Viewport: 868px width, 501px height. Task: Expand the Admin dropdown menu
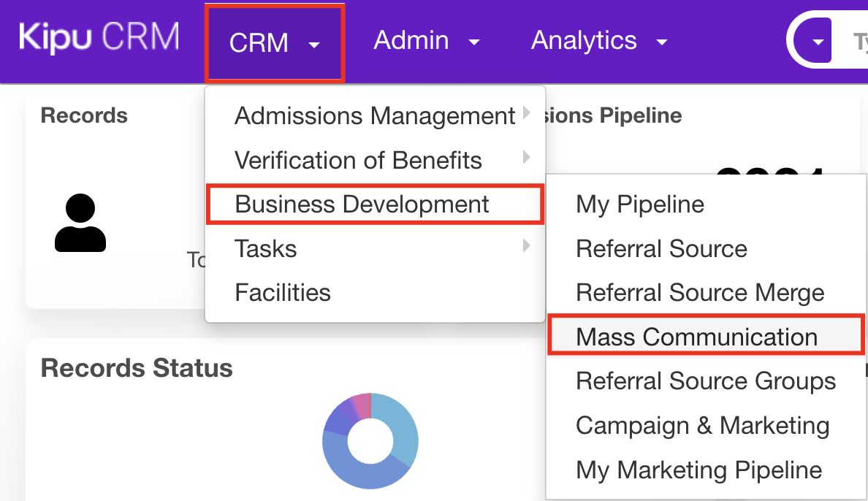pos(427,41)
